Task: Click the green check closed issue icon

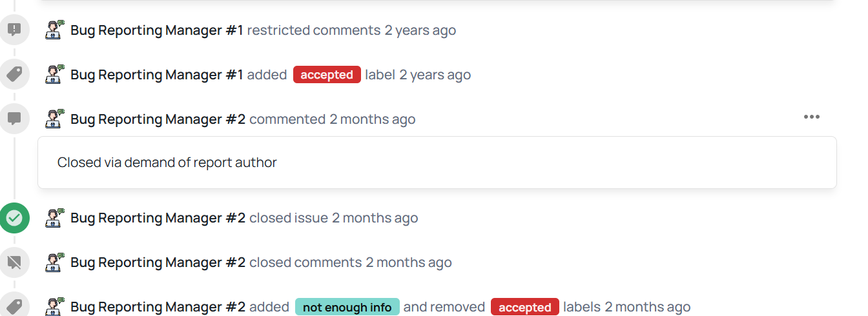Action: (x=14, y=218)
